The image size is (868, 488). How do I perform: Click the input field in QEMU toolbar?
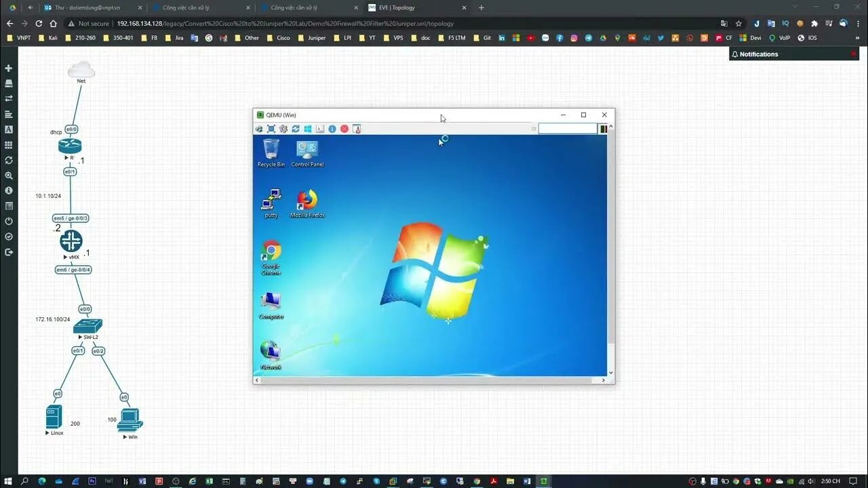click(x=568, y=129)
